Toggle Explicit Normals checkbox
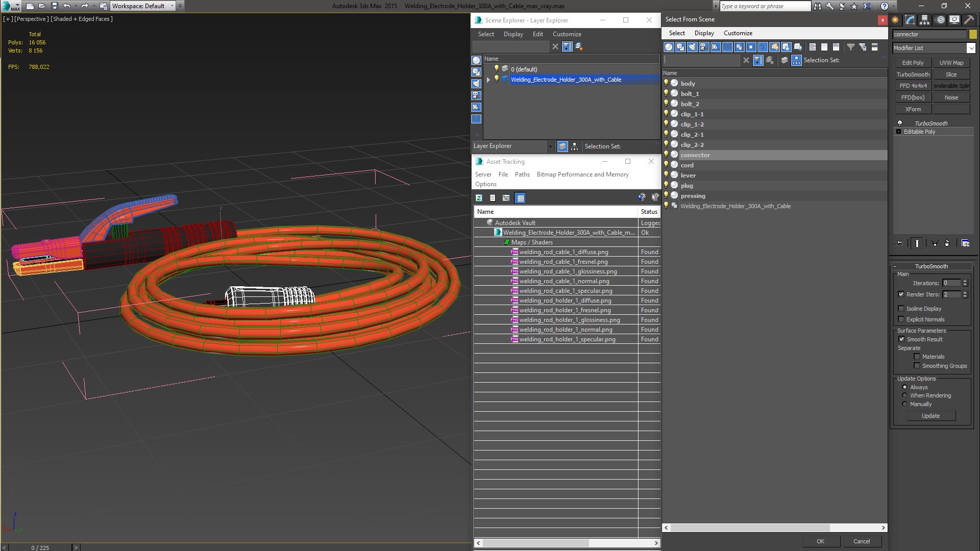The width and height of the screenshot is (980, 551). click(901, 319)
